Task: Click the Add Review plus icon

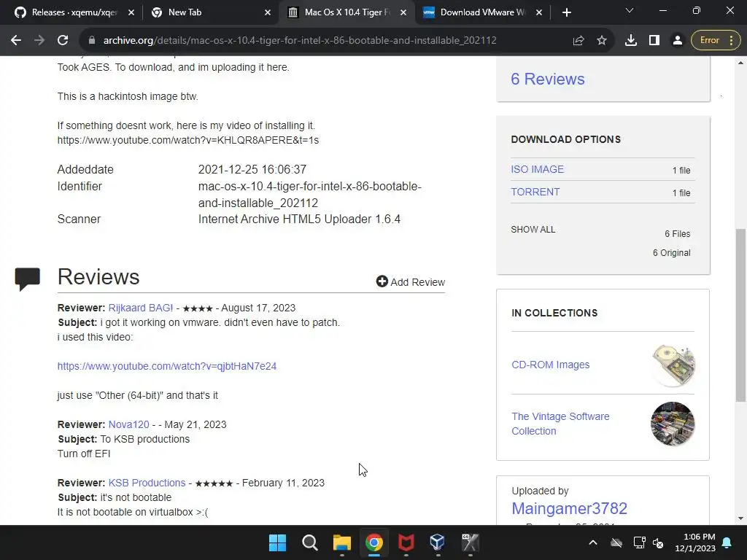Action: (382, 281)
